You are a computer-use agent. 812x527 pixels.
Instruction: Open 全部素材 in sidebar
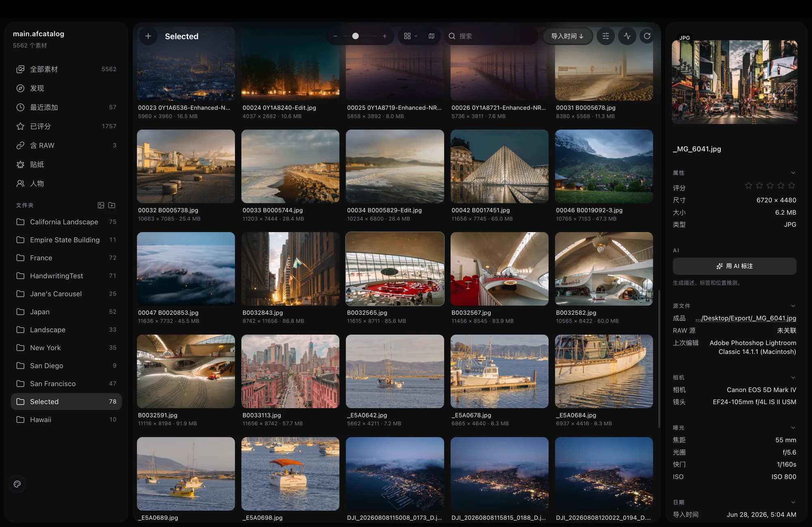[x=66, y=69]
